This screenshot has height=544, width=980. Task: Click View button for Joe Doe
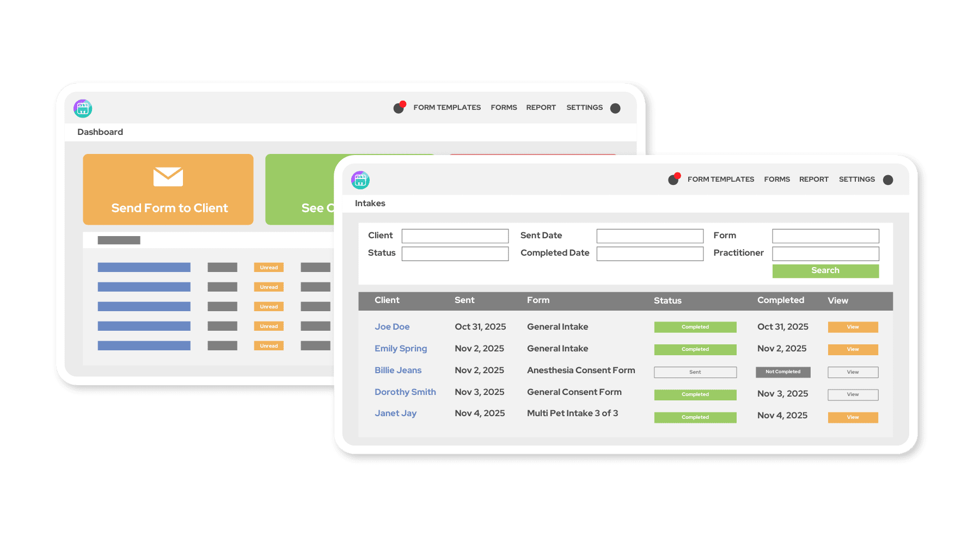pos(853,327)
